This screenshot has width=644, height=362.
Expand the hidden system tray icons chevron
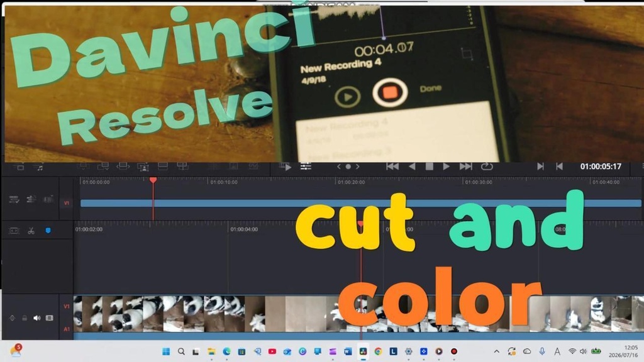click(x=497, y=351)
